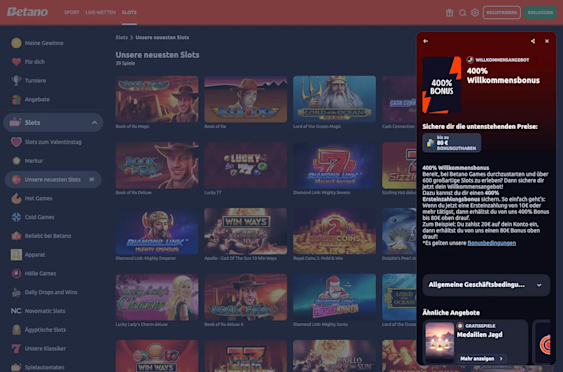Click the Registrieren button
563x372 pixels.
pos(502,13)
